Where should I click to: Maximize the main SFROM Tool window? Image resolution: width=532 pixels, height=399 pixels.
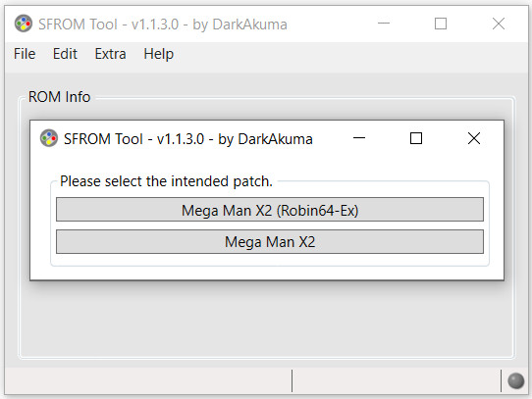[x=441, y=24]
